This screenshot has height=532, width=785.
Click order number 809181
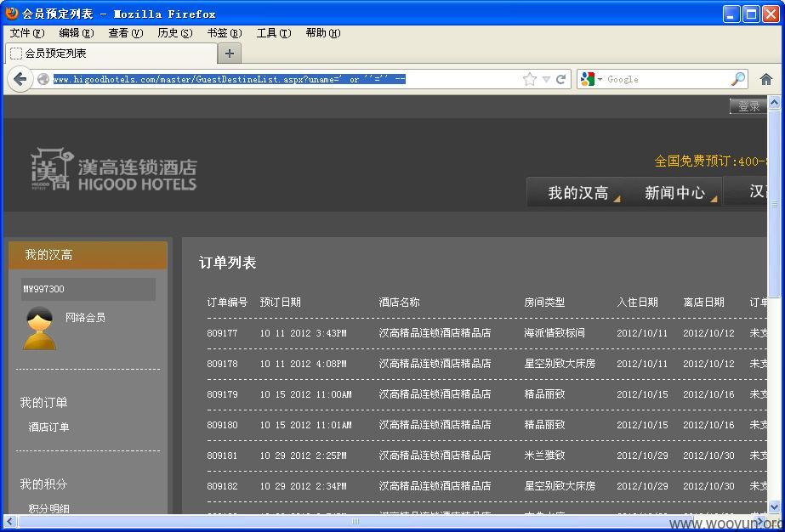tap(222, 455)
